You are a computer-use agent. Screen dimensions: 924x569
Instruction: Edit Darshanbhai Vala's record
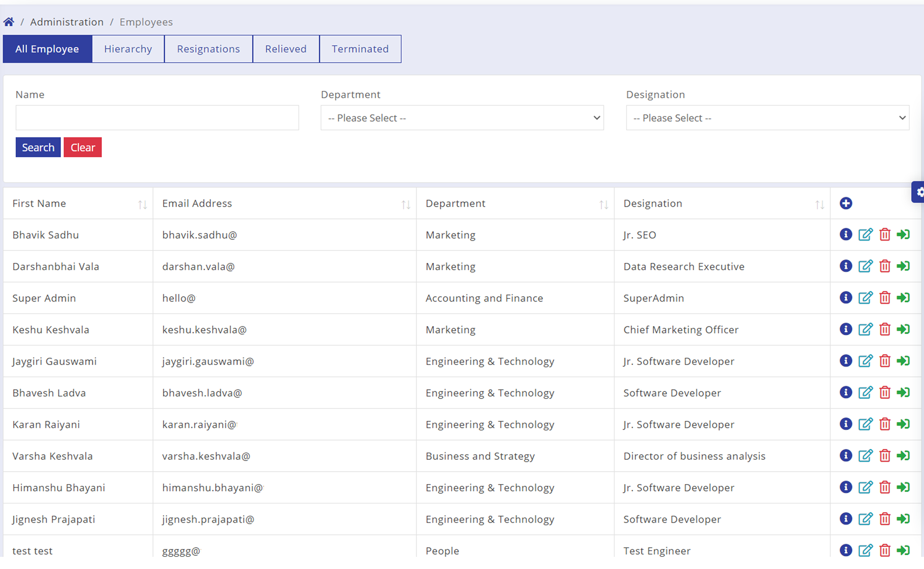(x=865, y=266)
